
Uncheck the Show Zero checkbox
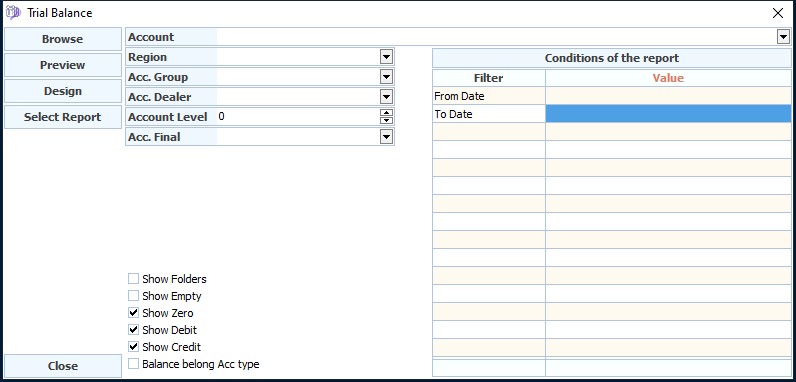[x=134, y=312]
